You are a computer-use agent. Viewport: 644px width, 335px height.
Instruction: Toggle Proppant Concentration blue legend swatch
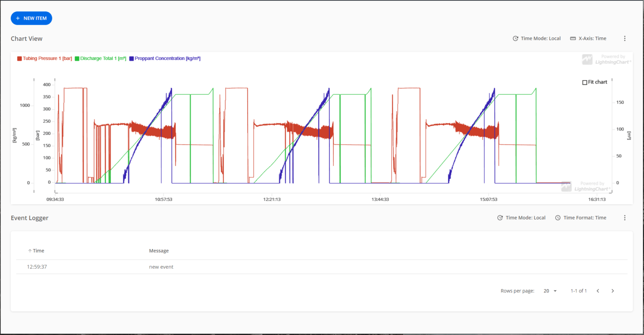[132, 59]
